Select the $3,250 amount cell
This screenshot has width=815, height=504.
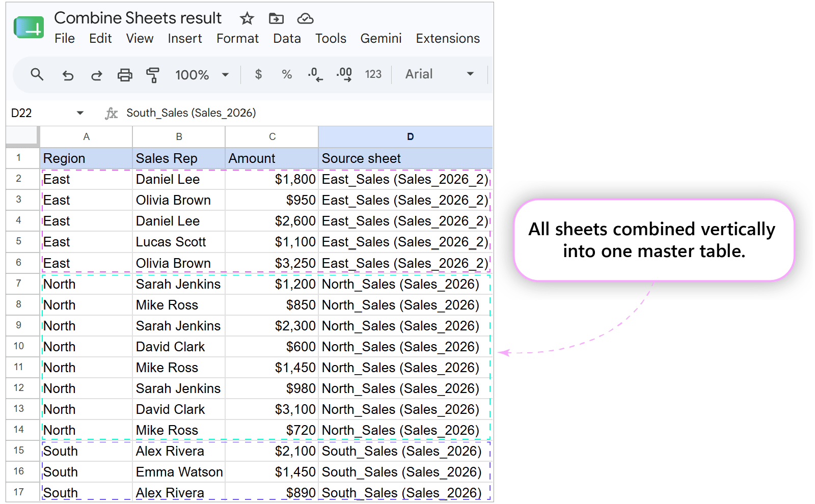[x=272, y=263]
